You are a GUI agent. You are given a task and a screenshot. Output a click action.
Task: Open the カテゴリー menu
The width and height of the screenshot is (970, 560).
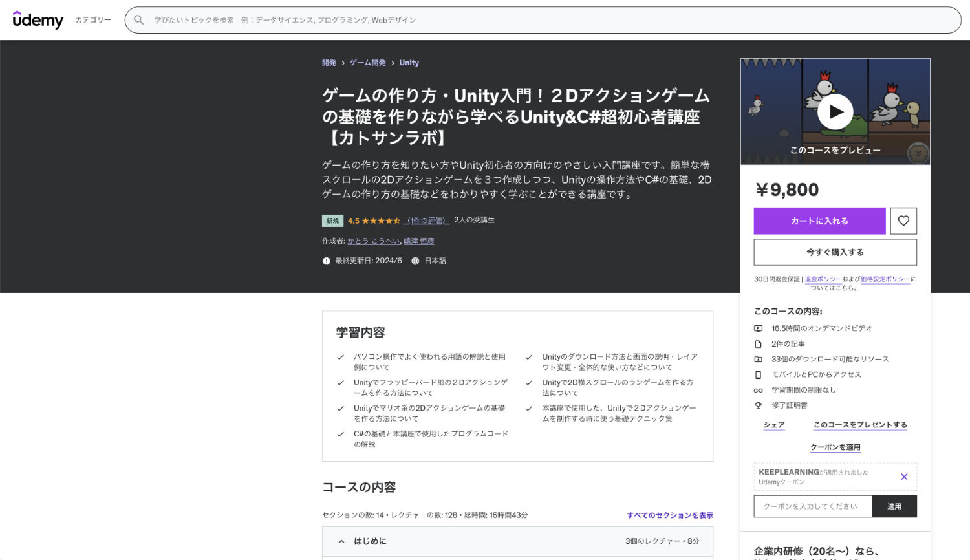tap(93, 20)
